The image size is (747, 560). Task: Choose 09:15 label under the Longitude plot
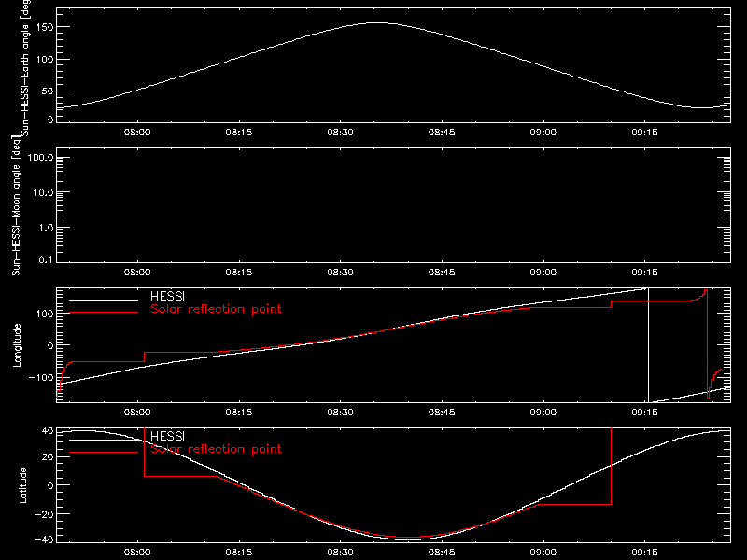click(x=644, y=413)
